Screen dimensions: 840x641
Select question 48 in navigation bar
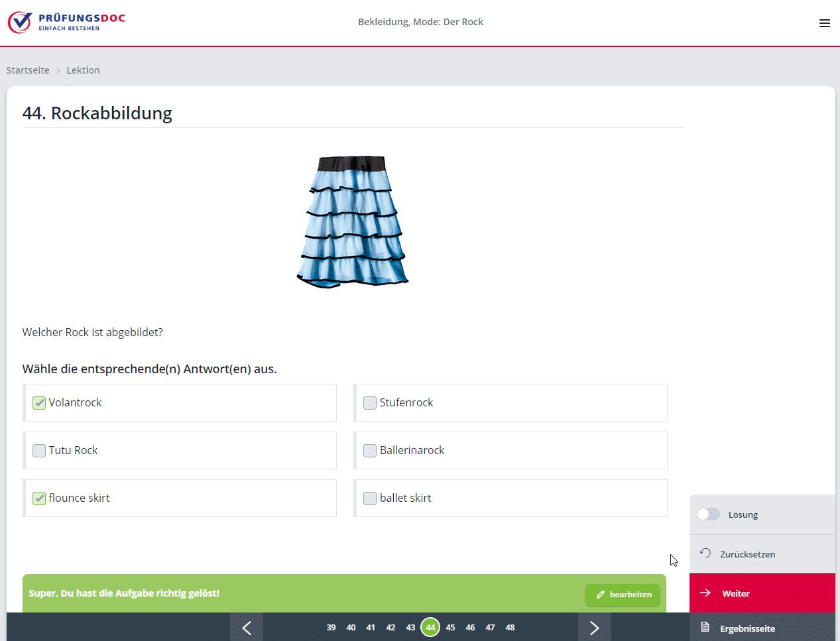click(510, 627)
